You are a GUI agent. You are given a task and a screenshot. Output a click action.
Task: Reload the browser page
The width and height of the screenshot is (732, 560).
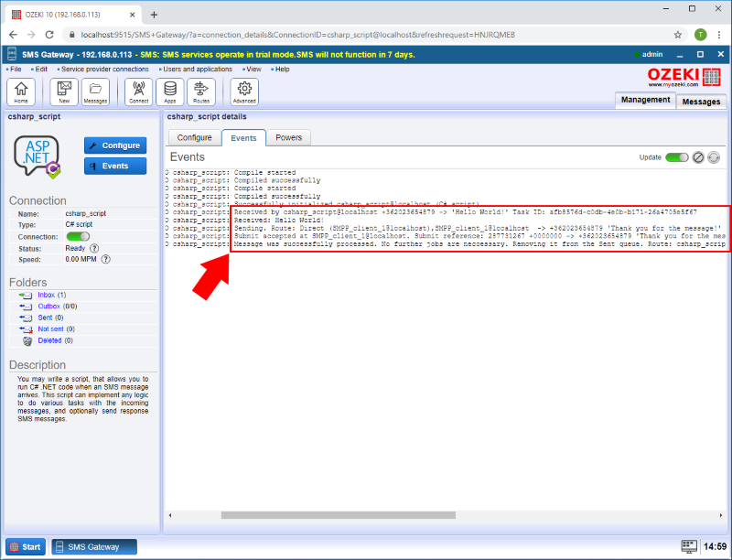pos(49,35)
